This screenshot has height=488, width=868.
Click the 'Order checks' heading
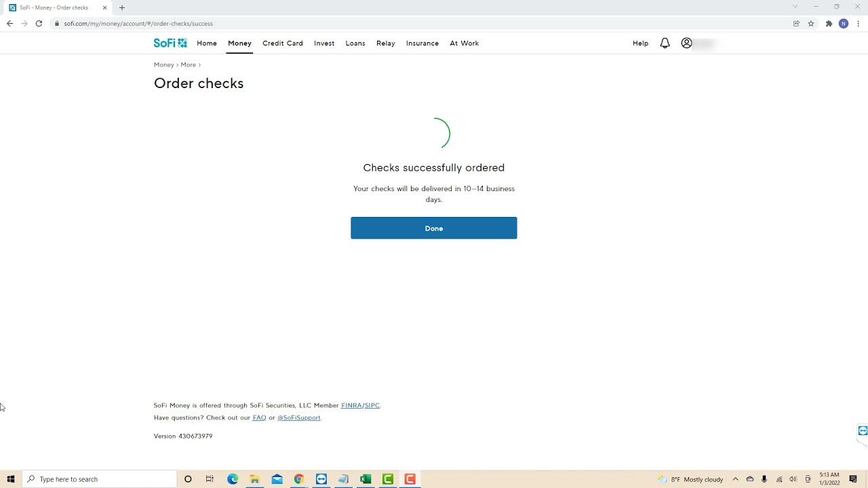(199, 83)
